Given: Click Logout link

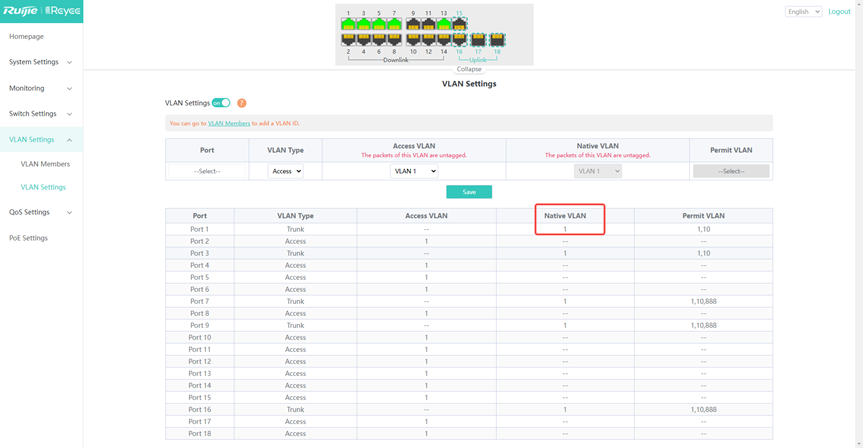Looking at the screenshot, I should click(x=839, y=12).
